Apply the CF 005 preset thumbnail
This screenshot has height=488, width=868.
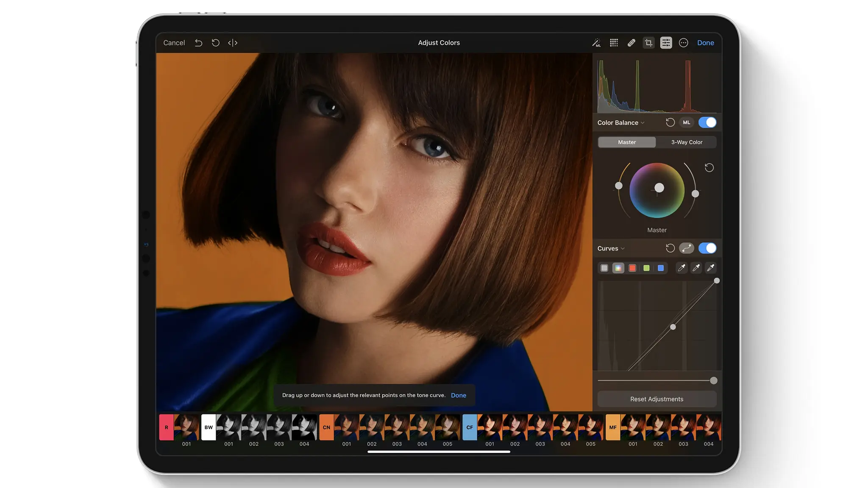(x=591, y=427)
